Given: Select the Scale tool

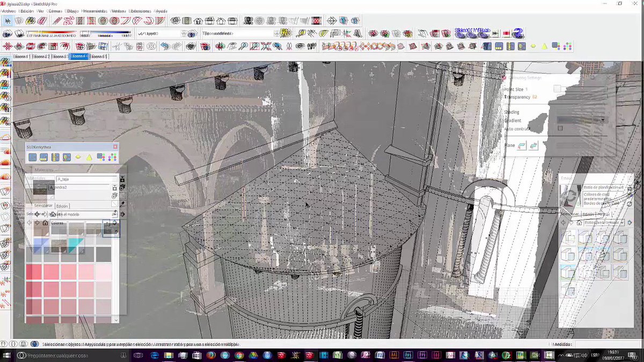Looking at the screenshot, I should [x=54, y=47].
